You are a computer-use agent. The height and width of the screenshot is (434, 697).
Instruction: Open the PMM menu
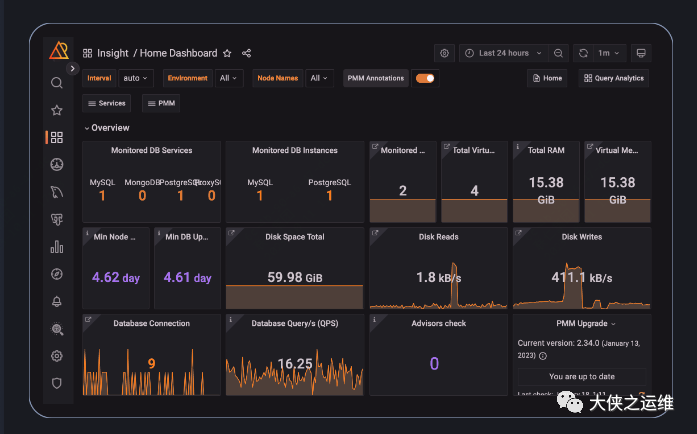point(161,103)
